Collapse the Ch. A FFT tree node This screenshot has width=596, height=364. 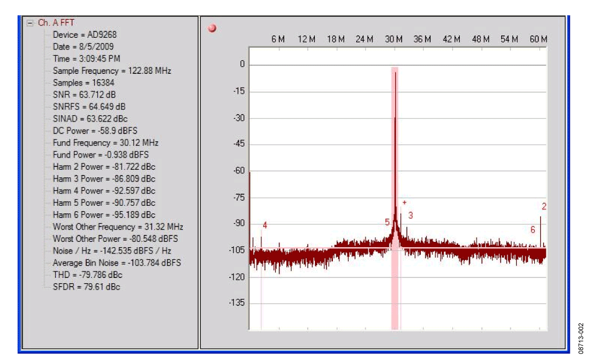(x=30, y=23)
